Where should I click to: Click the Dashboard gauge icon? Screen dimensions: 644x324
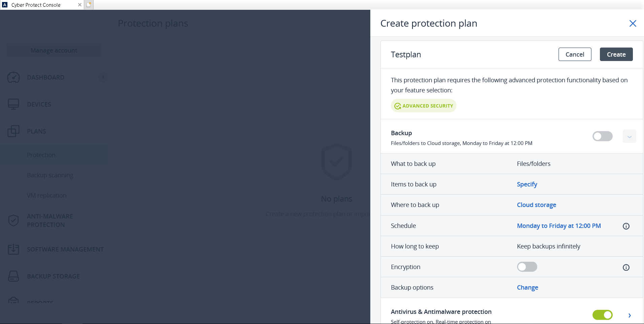[13, 78]
